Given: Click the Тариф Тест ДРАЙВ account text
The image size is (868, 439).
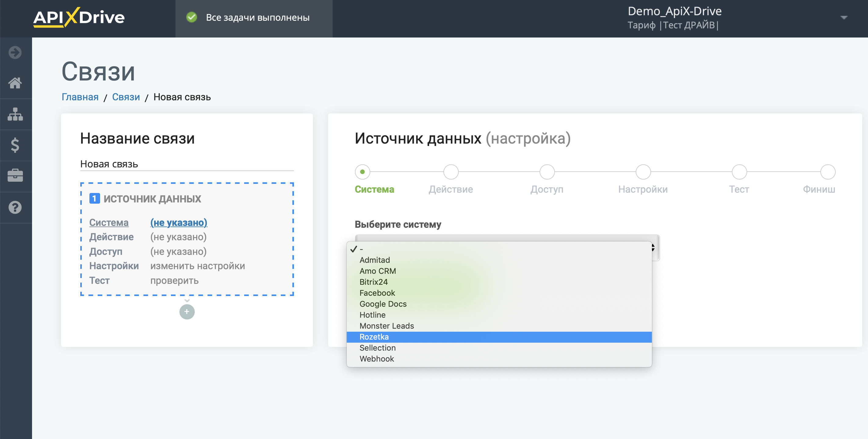Looking at the screenshot, I should pyautogui.click(x=673, y=25).
